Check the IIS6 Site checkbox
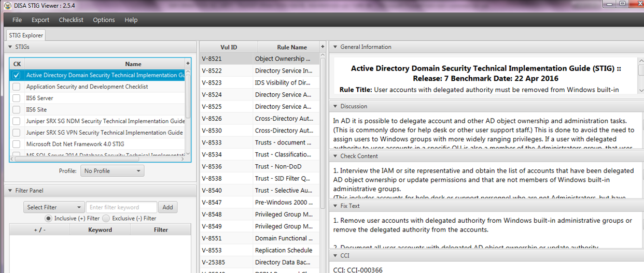Viewport: 644px width, 273px height. coord(17,109)
